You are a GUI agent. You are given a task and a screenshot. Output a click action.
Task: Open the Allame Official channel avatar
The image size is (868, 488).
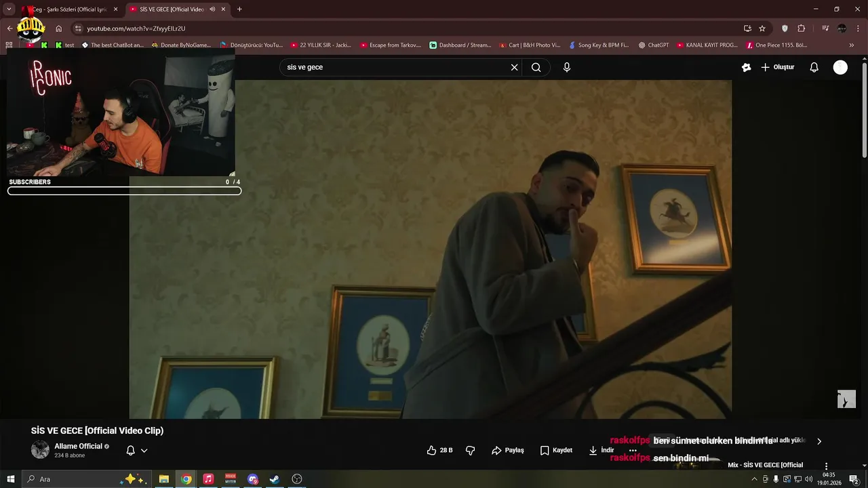coord(40,449)
